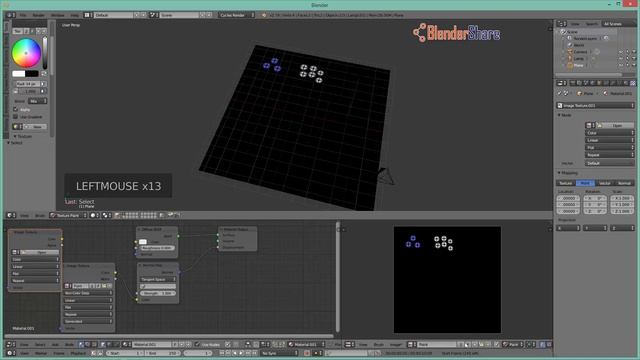640x360 pixels.
Task: Click the Default screen layout field
Action: tap(114, 15)
